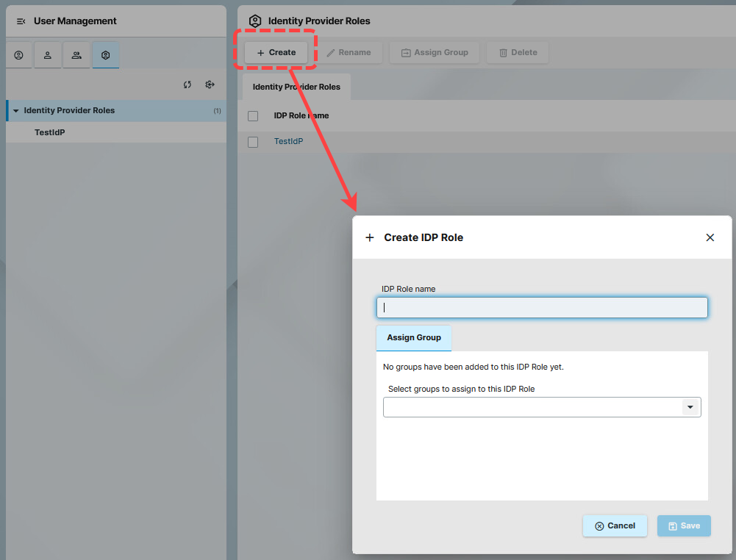The width and height of the screenshot is (736, 560).
Task: Click the Save button in dialog
Action: pyautogui.click(x=684, y=525)
